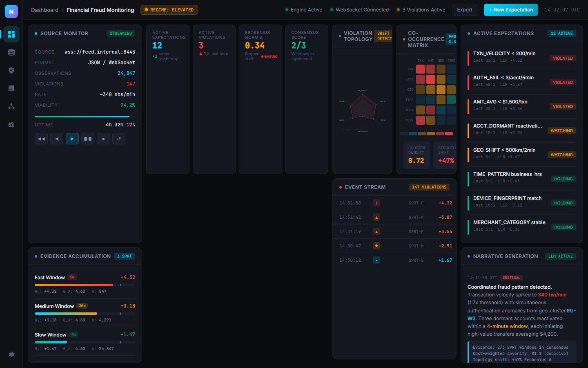
Task: Click the Export button in the header
Action: (464, 9)
